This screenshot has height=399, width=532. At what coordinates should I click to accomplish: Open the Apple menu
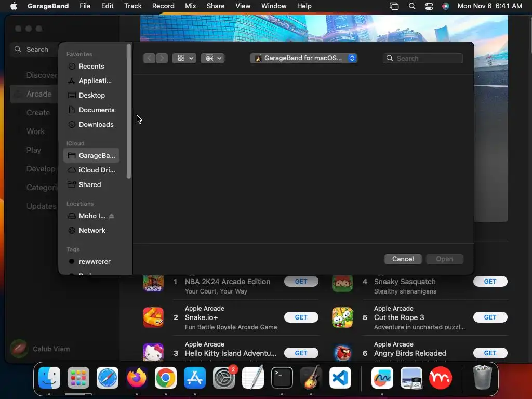coord(14,6)
